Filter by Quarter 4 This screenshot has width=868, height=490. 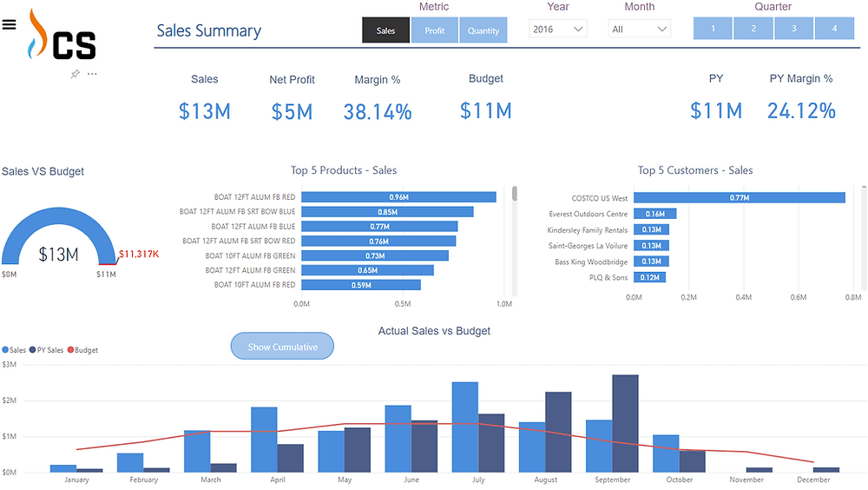pyautogui.click(x=834, y=29)
